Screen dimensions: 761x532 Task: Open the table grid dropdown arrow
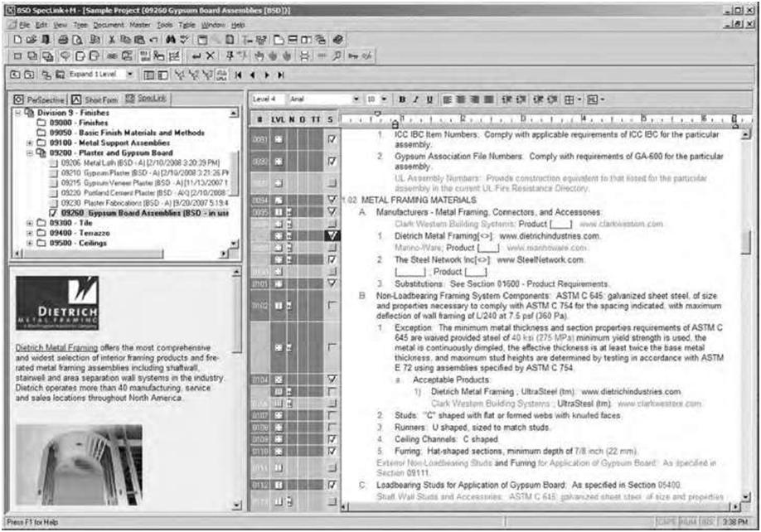tap(579, 99)
